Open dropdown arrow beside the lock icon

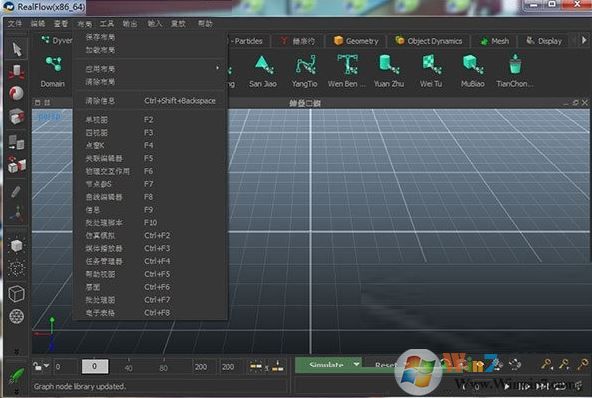pos(46,366)
